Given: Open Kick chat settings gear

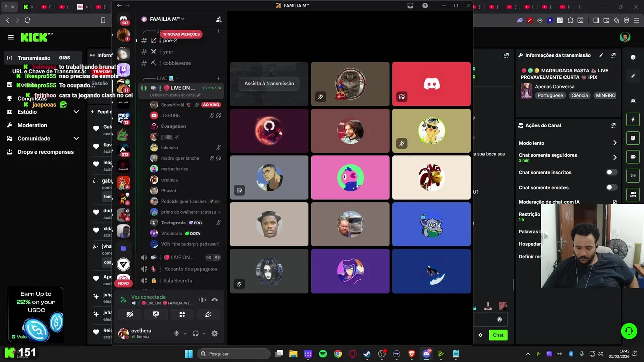Looking at the screenshot, I should point(480,335).
